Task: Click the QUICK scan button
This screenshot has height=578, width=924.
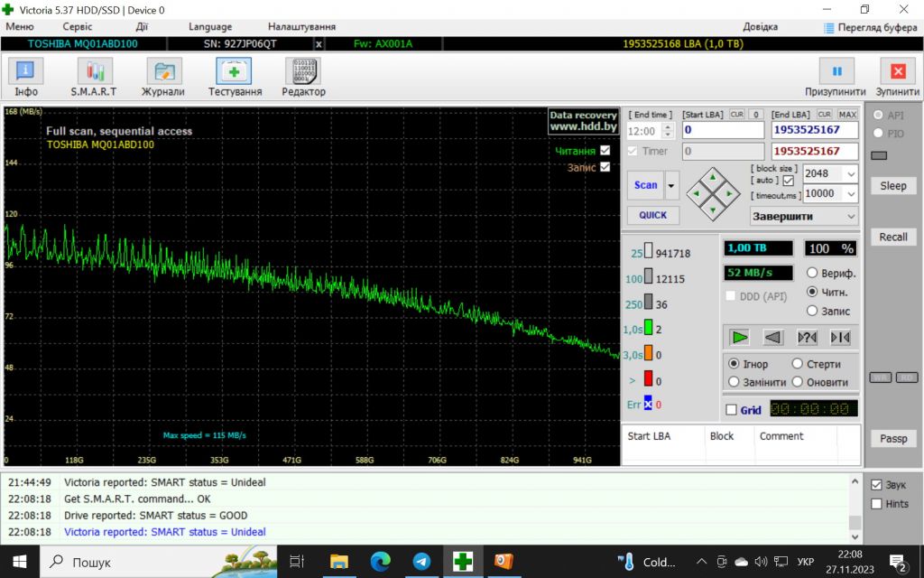Action: pos(653,215)
